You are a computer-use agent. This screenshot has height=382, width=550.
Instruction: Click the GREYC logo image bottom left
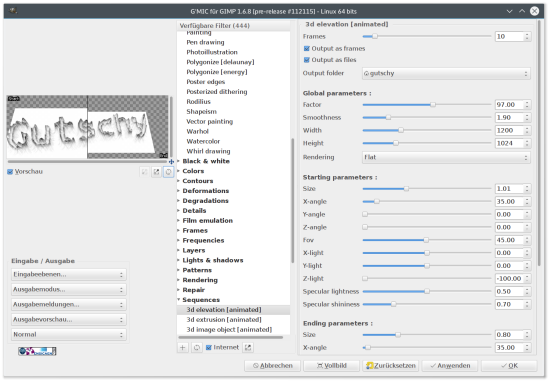click(x=37, y=351)
